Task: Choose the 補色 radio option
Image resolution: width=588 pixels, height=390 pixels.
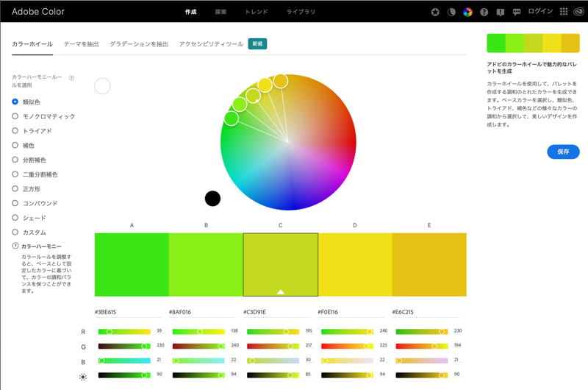Action: coord(15,146)
